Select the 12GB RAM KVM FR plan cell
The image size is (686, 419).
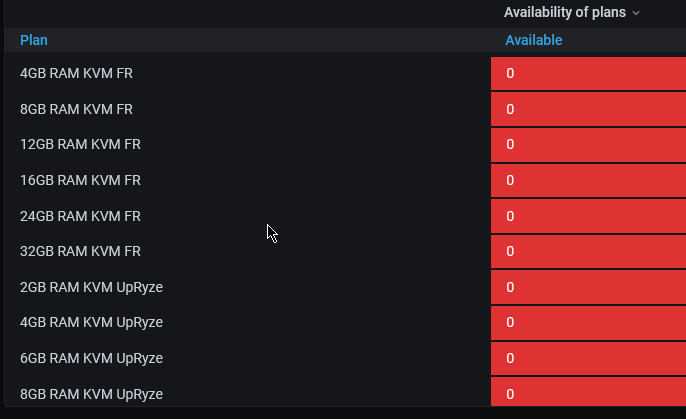[80, 144]
